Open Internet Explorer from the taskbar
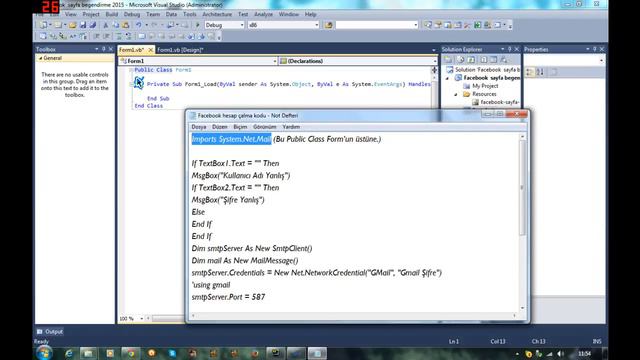The width and height of the screenshot is (640, 360). [69, 353]
